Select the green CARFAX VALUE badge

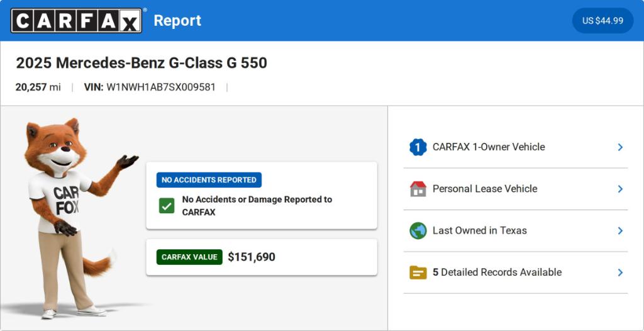pyautogui.click(x=189, y=257)
